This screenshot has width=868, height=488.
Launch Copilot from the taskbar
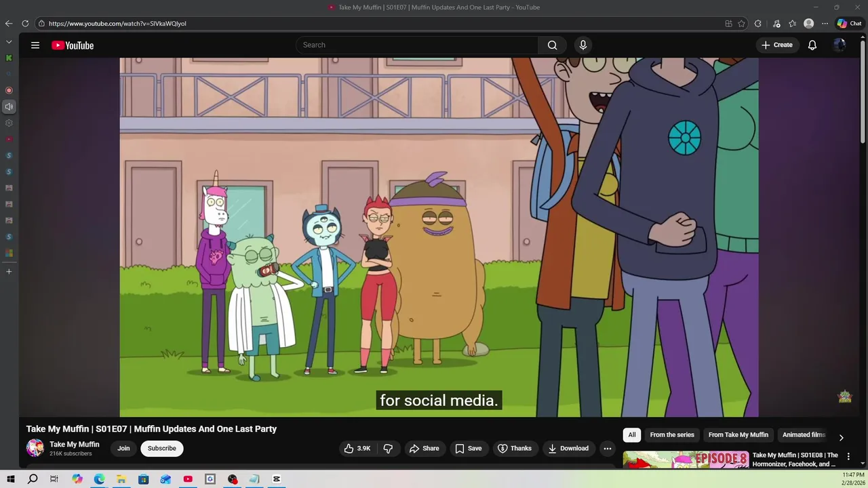(x=77, y=479)
